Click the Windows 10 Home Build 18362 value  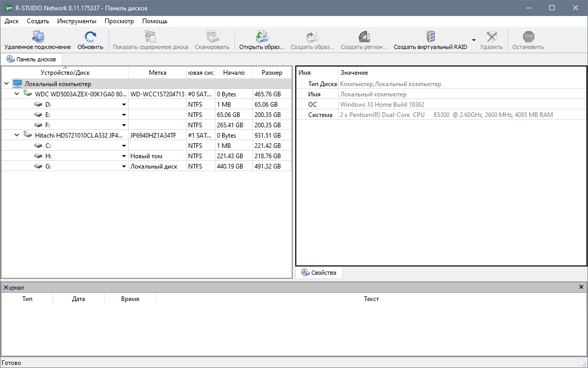pos(382,105)
